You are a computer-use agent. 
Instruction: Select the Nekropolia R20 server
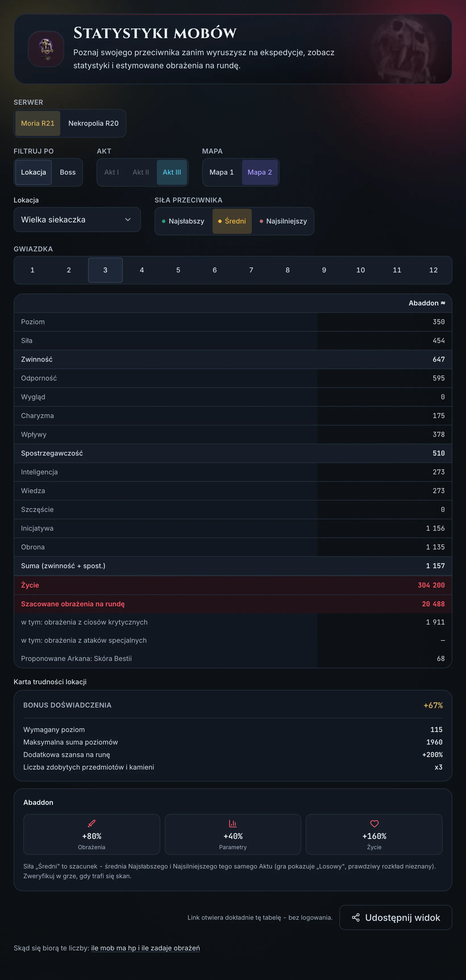[93, 123]
